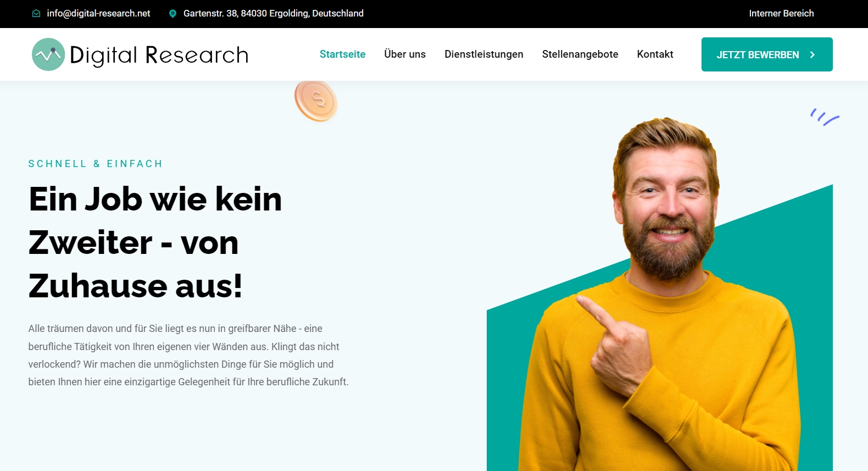Click the location pin icon in top bar

173,14
